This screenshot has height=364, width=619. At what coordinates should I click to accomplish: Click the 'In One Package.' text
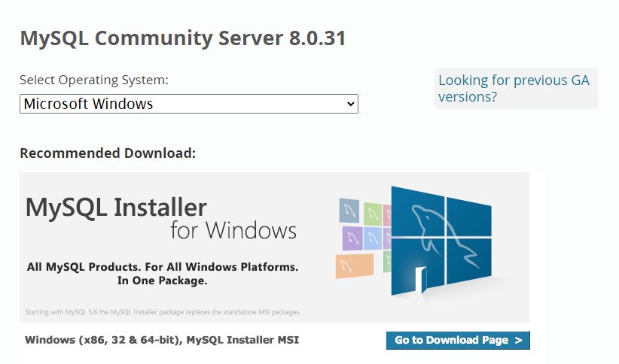[162, 281]
